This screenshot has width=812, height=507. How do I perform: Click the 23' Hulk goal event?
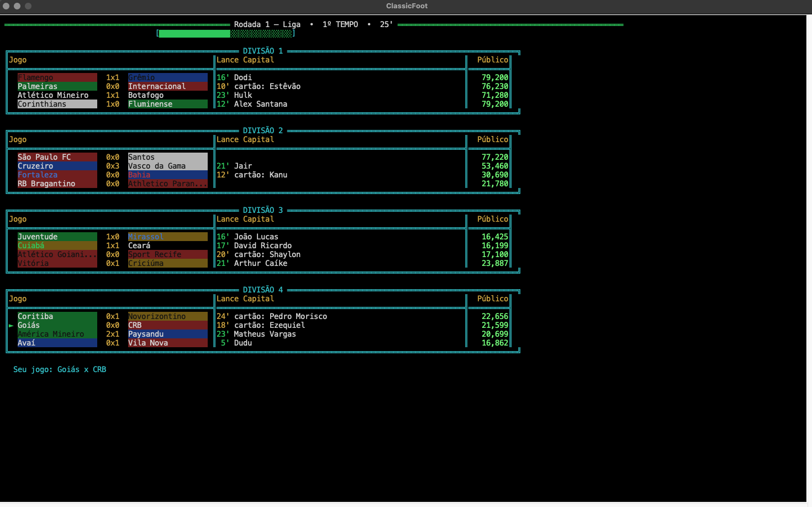pos(234,95)
